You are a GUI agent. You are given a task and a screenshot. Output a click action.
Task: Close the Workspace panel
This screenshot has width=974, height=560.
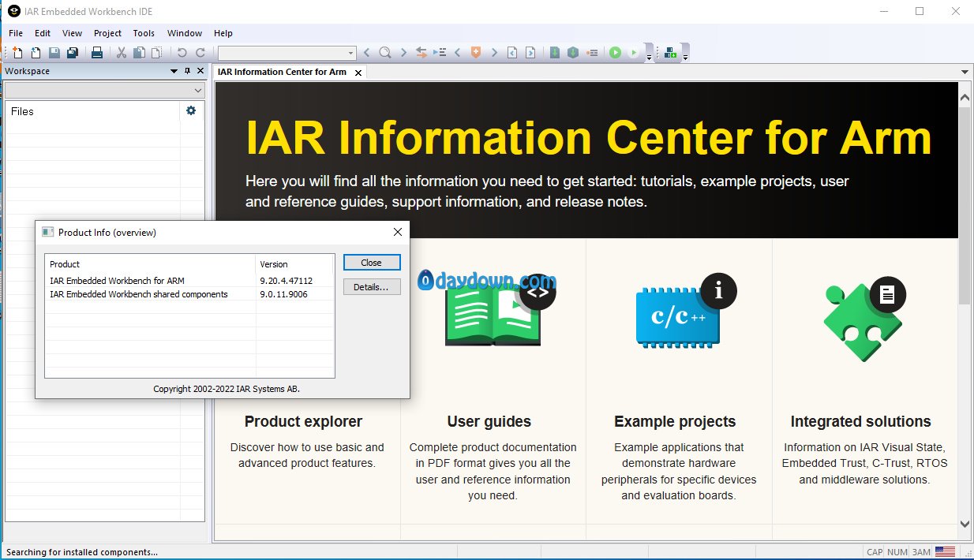[x=200, y=71]
